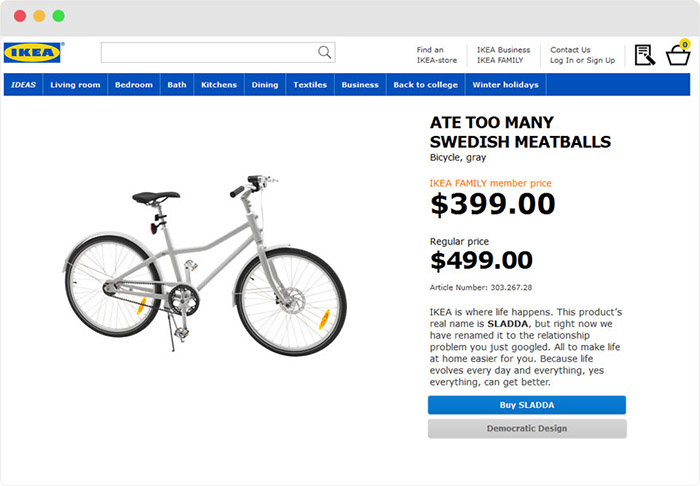Select Bedroom in the navigation bar

click(x=134, y=85)
